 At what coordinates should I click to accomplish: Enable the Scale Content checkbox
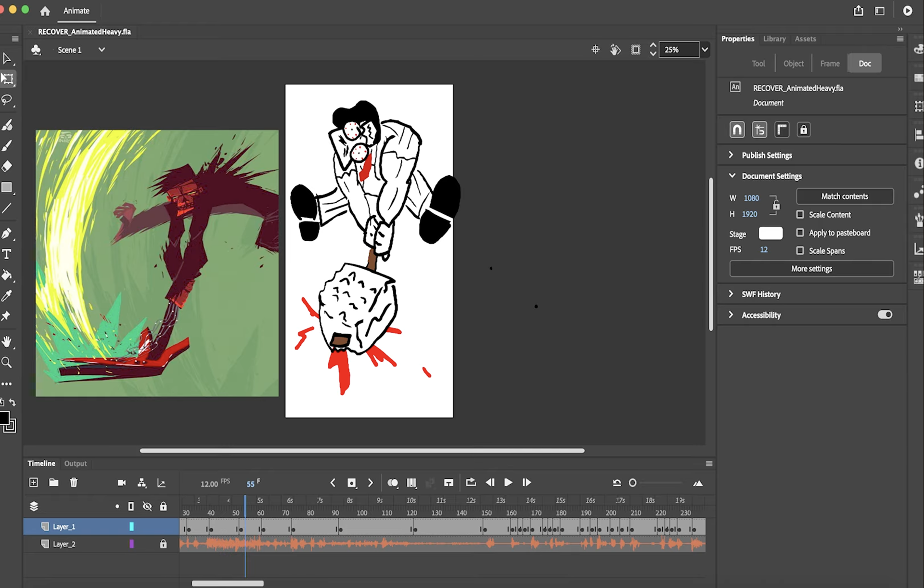(x=800, y=214)
